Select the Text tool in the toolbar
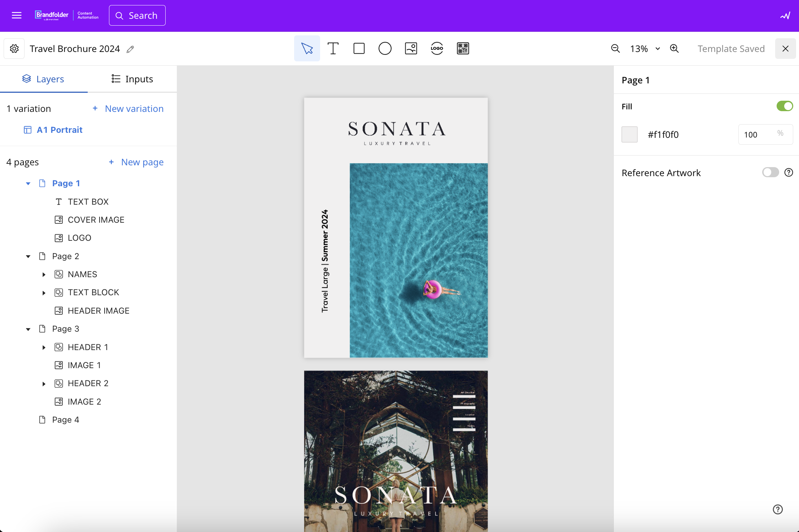 tap(333, 48)
